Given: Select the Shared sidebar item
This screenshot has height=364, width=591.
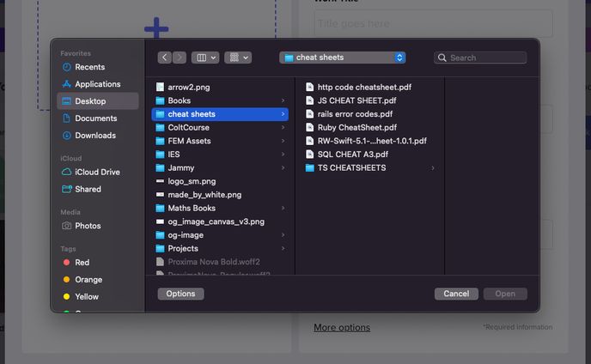Looking at the screenshot, I should click(88, 189).
